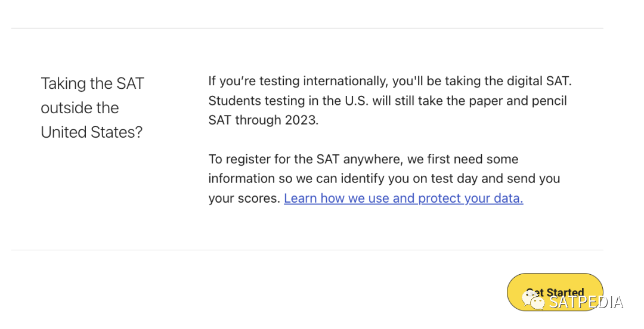Click the "Taking the SAT" heading line

[x=92, y=83]
